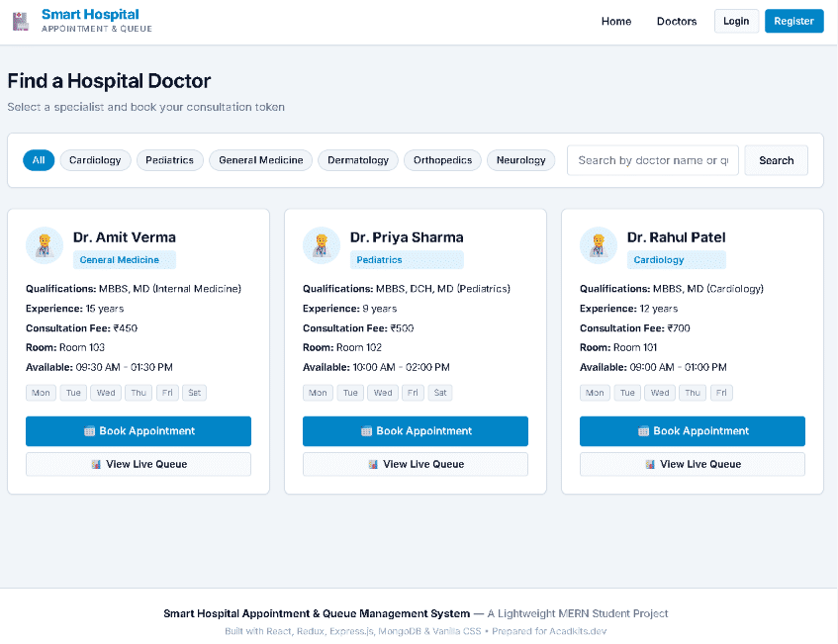Screen dimensions: 838x644
Task: Click calendar icon in Priya Sharma's Book Appointment
Action: [x=366, y=431]
